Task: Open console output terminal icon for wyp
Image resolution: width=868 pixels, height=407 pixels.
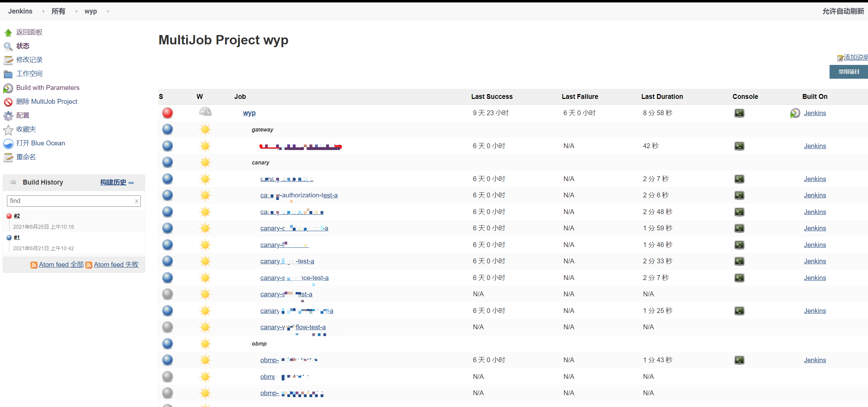Action: click(x=739, y=113)
